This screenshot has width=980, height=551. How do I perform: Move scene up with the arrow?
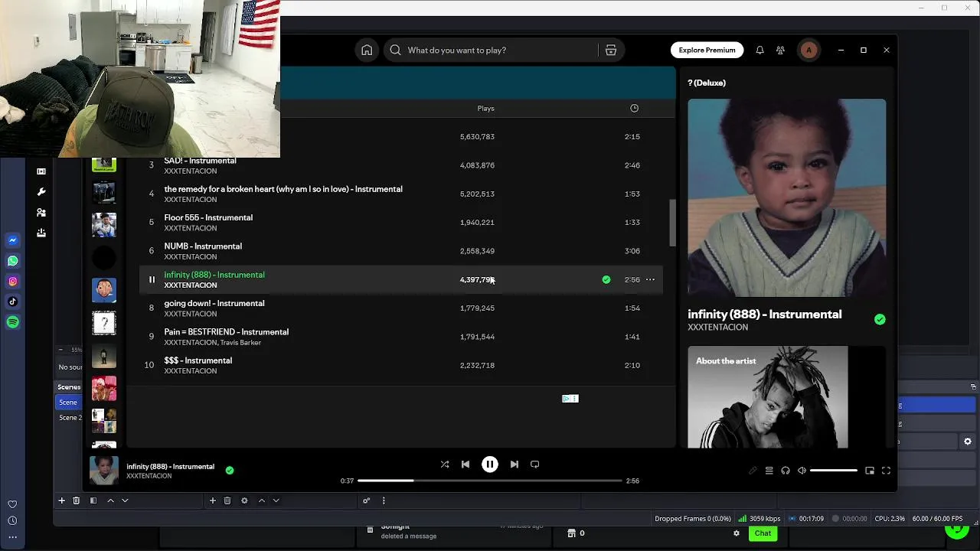(110, 500)
